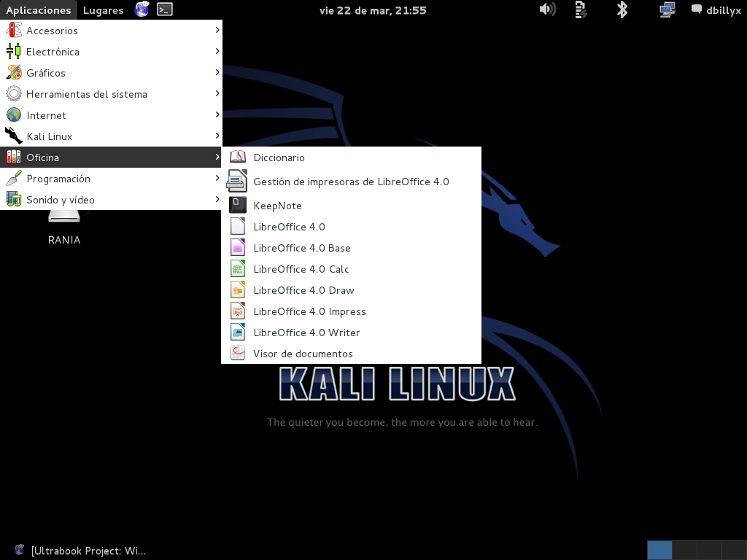The width and height of the screenshot is (747, 560).
Task: Expand the Internet submenu
Action: (109, 114)
